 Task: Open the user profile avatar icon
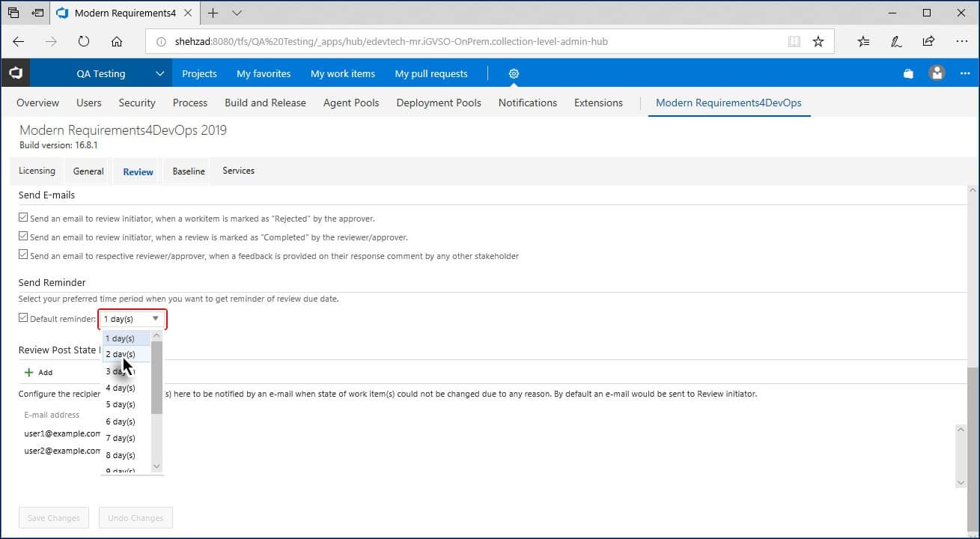[x=937, y=73]
